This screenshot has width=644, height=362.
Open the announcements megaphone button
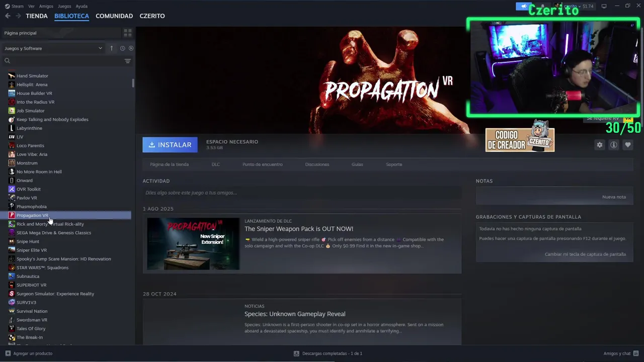[x=523, y=6]
